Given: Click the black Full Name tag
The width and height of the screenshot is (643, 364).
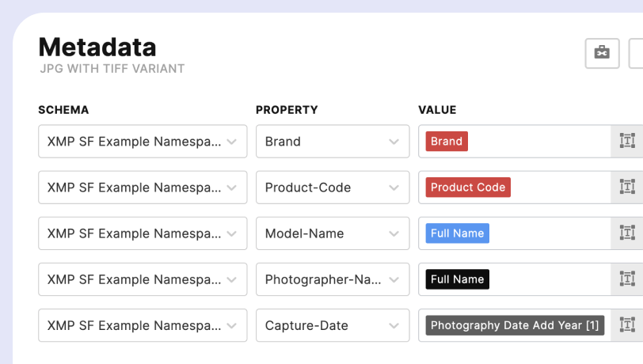Looking at the screenshot, I should click(457, 279).
